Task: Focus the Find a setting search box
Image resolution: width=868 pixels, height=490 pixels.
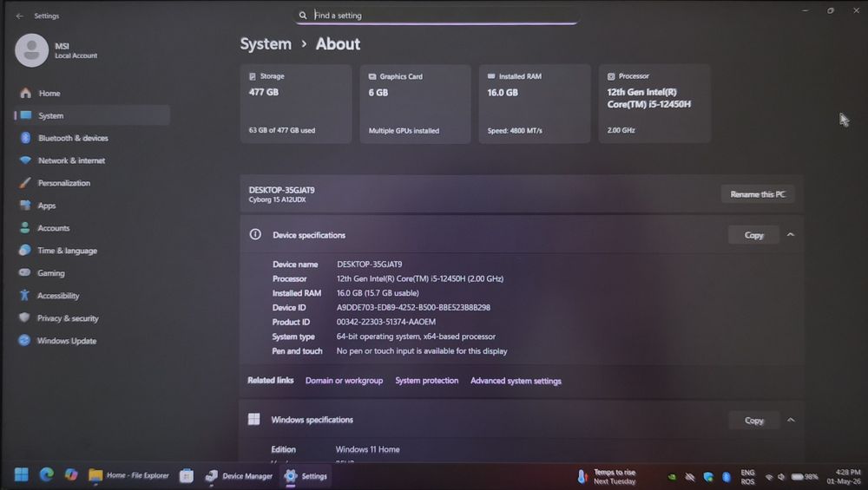Action: [x=437, y=16]
